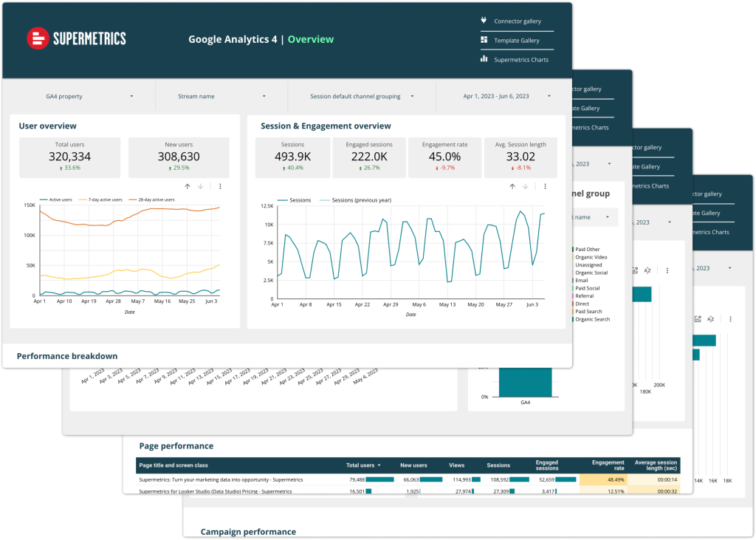
Task: Open three-dot menu above User overview chart
Action: 220,186
